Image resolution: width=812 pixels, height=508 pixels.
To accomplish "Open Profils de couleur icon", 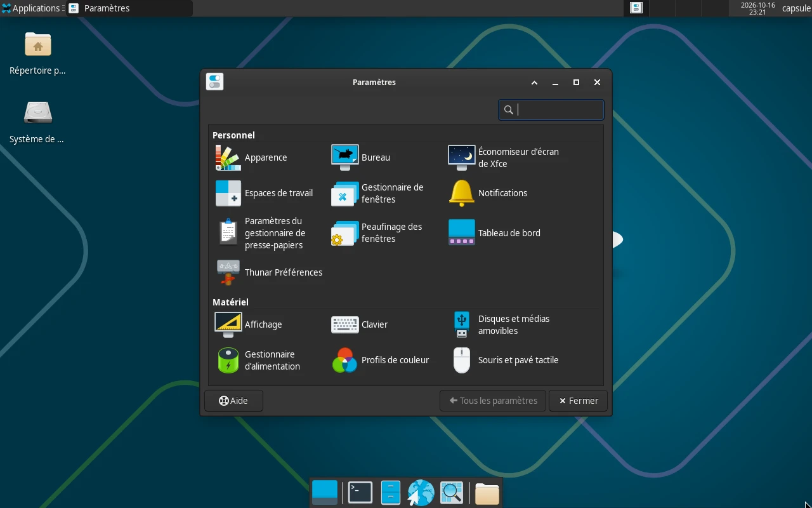I will click(345, 360).
